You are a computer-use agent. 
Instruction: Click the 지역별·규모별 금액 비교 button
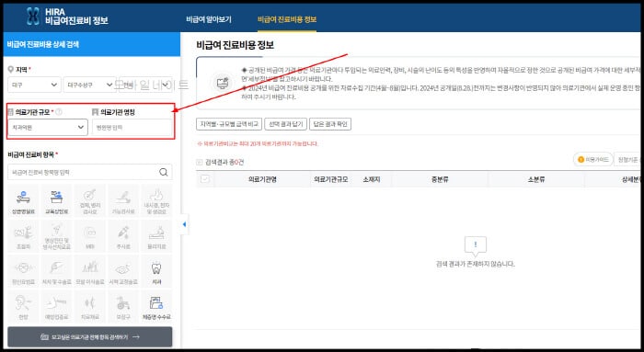[229, 124]
